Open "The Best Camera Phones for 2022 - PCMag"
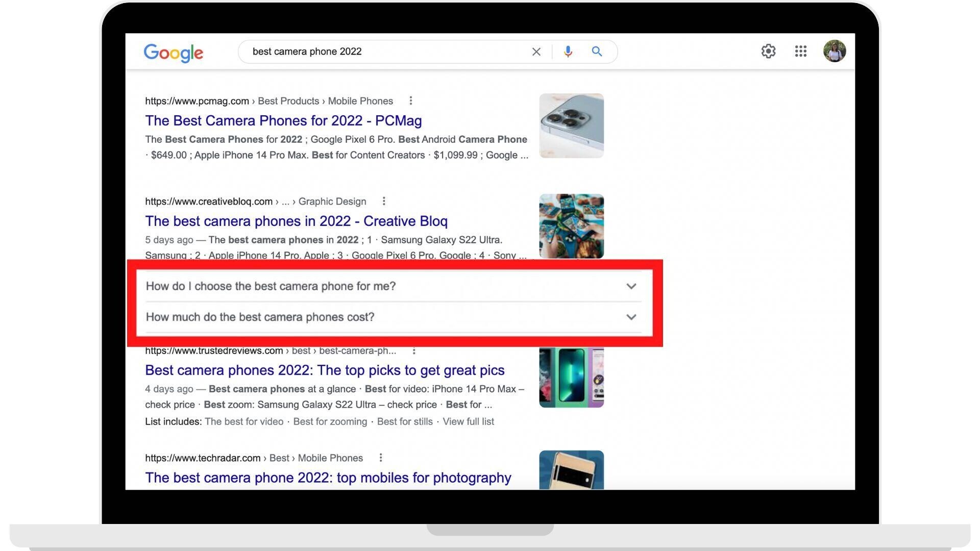The image size is (980, 551). (x=283, y=121)
